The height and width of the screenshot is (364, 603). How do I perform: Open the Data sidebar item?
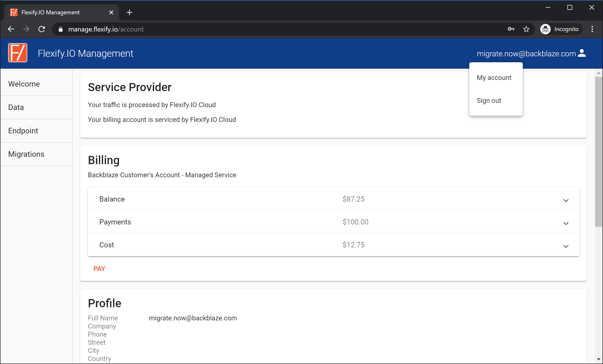[36, 107]
